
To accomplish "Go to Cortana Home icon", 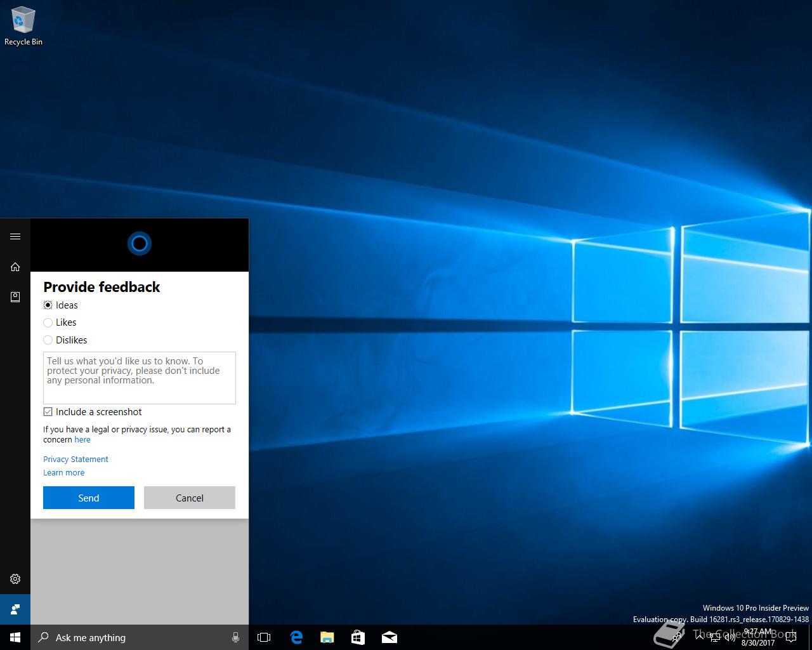I will [15, 267].
